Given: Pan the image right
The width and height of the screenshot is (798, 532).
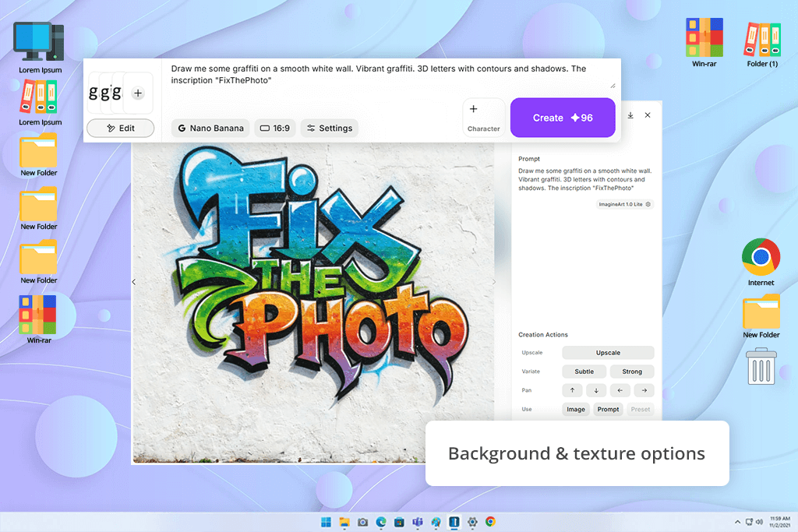Looking at the screenshot, I should [644, 390].
